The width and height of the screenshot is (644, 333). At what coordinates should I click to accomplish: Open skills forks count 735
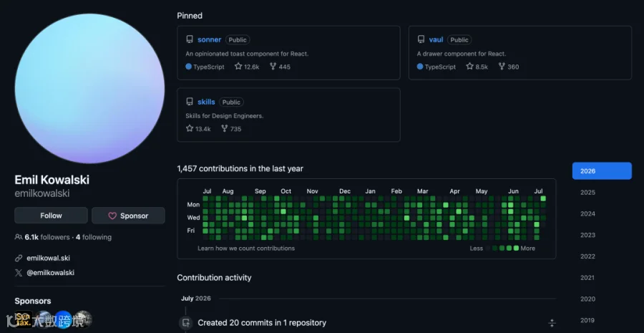231,129
